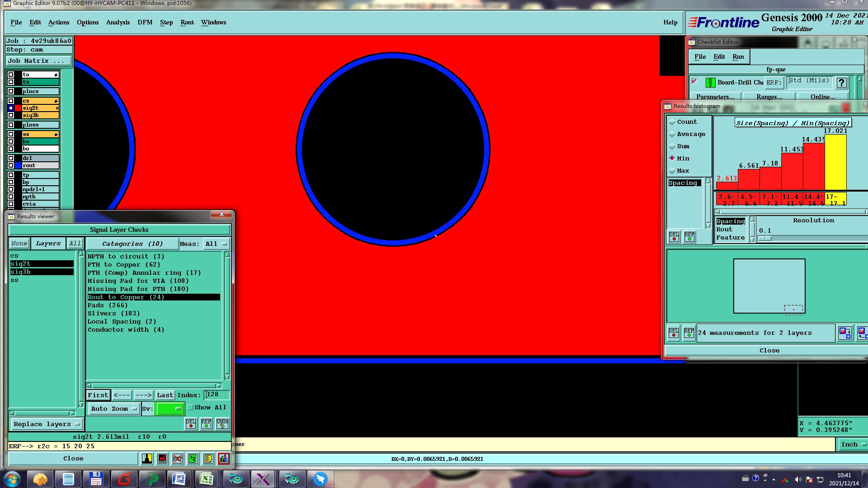Open the DFM menu
868x488 pixels.
145,22
